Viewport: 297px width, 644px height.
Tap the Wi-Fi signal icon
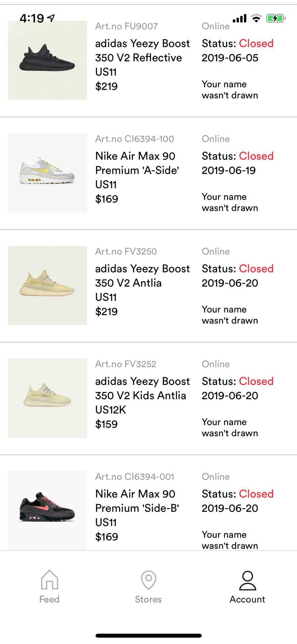[x=256, y=18]
